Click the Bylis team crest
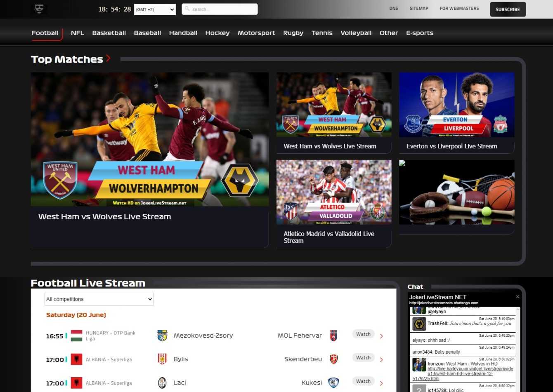Viewport: 553px width, 392px height. pos(162,359)
